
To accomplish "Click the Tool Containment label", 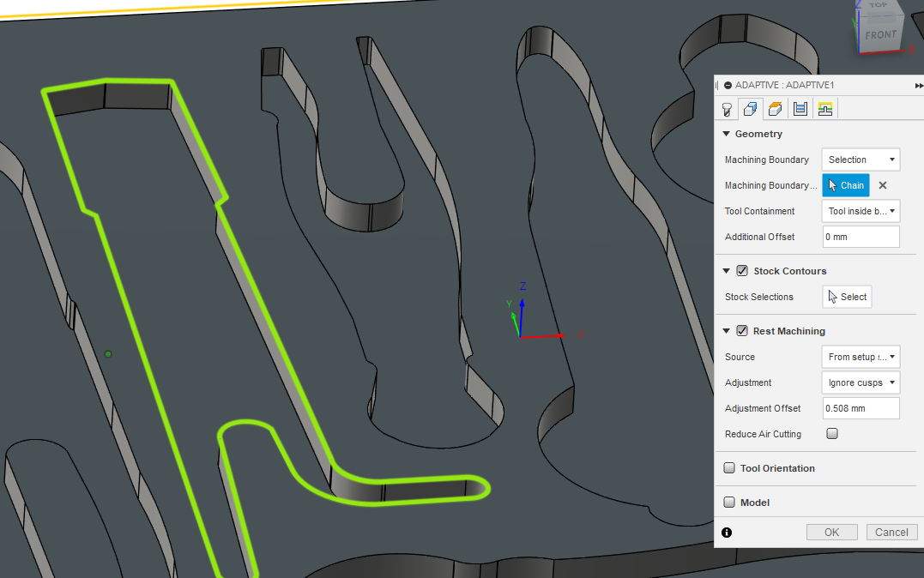I will coord(759,211).
